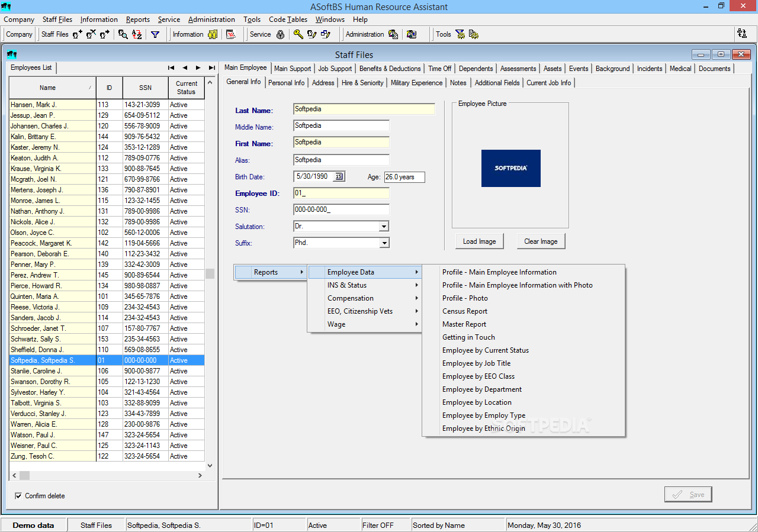Click the Administration computers icon
This screenshot has width=758, height=532.
[x=393, y=34]
